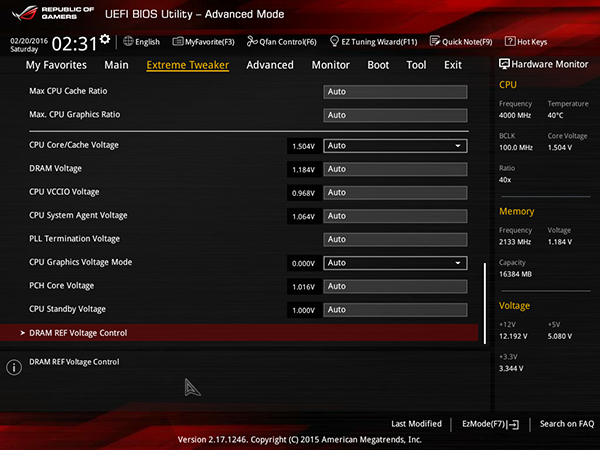Click the 40°C CPU temperature value
The height and width of the screenshot is (450, 600).
click(555, 115)
